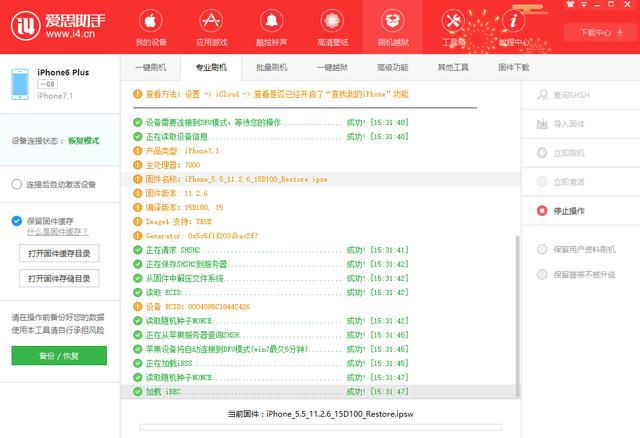The height and width of the screenshot is (438, 640).
Task: Open 应用游戏 apps and games section
Action: 211,27
